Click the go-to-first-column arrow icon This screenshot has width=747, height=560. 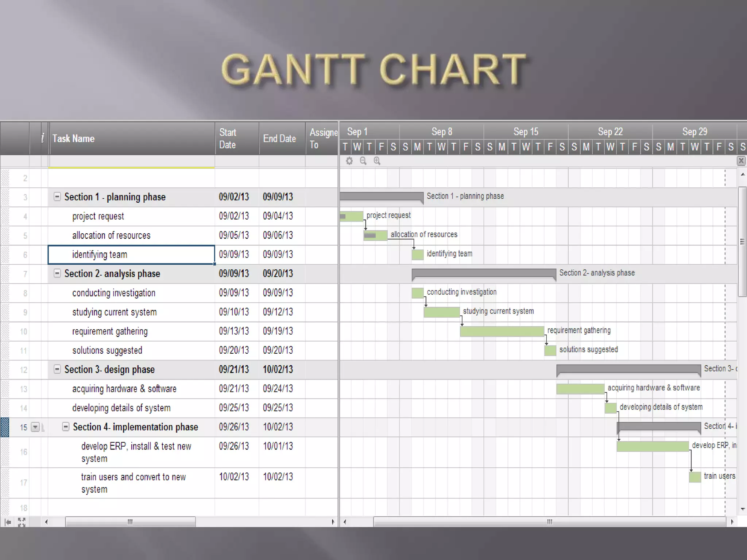8,522
